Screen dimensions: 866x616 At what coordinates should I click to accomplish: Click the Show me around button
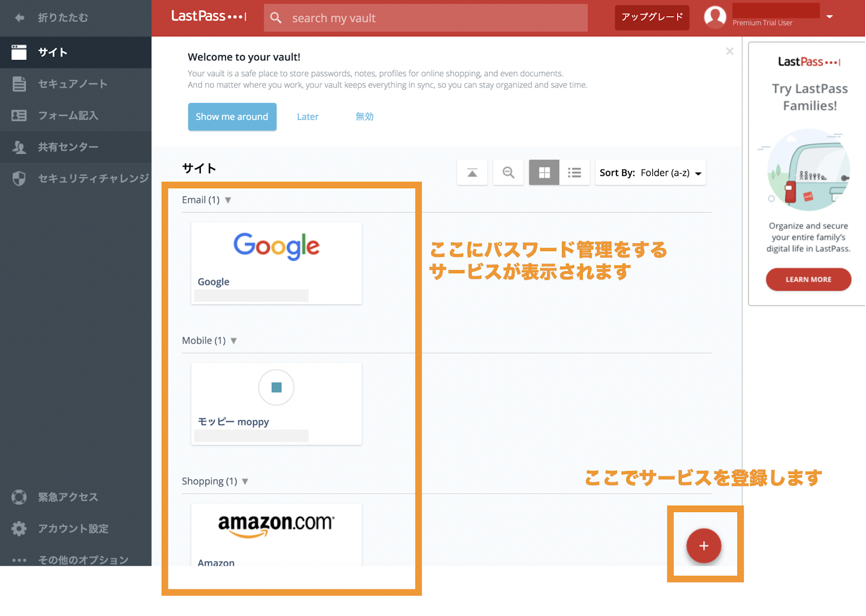click(x=232, y=116)
